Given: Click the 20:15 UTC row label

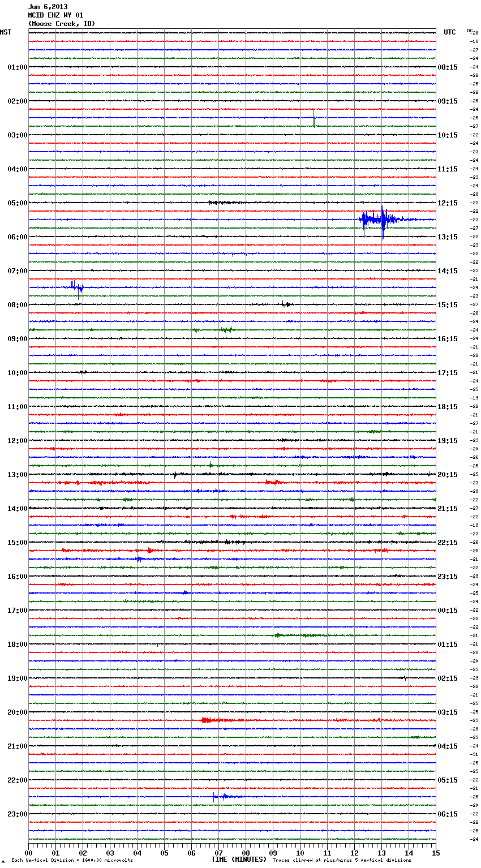Looking at the screenshot, I should 448,475.
